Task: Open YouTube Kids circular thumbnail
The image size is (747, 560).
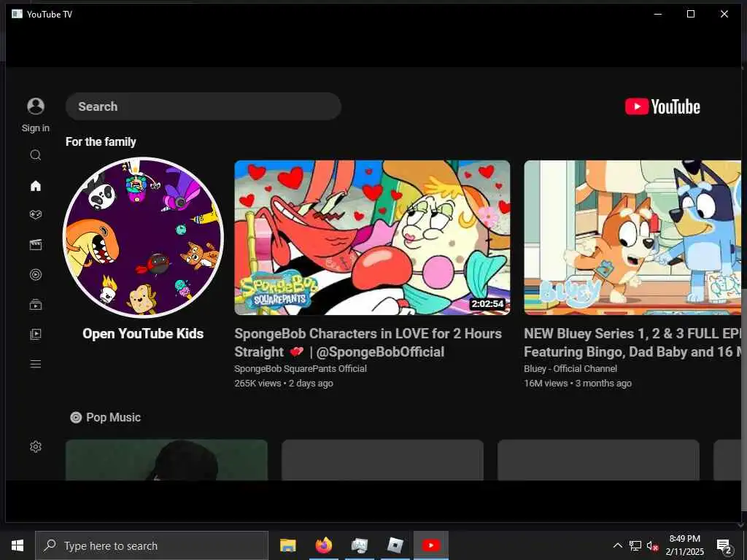Action: [x=143, y=238]
